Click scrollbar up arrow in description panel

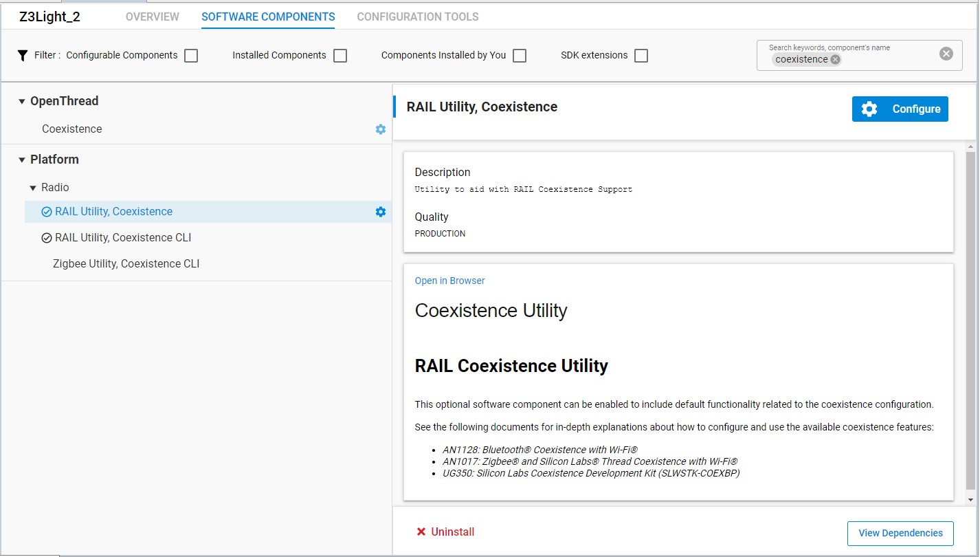coord(970,146)
